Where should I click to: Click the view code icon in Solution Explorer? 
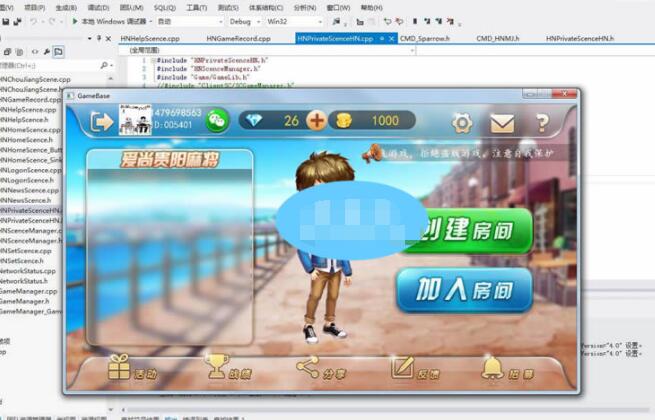[x=35, y=52]
